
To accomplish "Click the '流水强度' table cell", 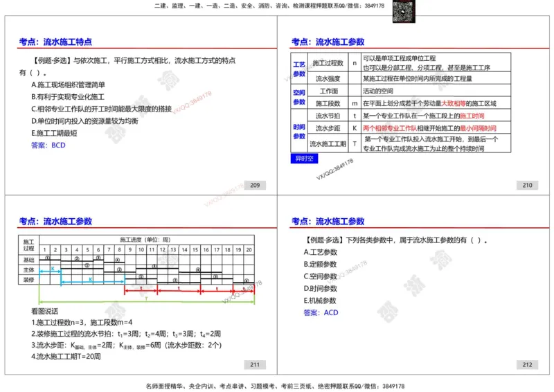I will (x=328, y=78).
